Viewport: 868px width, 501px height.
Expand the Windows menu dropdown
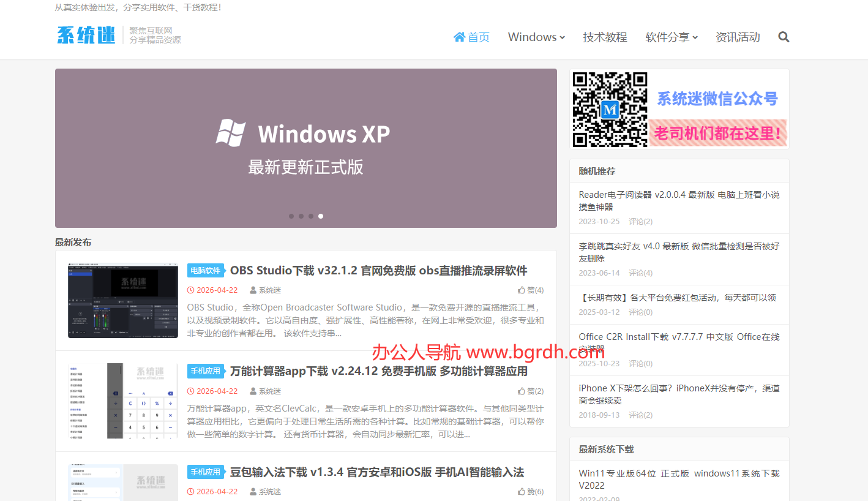pyautogui.click(x=536, y=37)
